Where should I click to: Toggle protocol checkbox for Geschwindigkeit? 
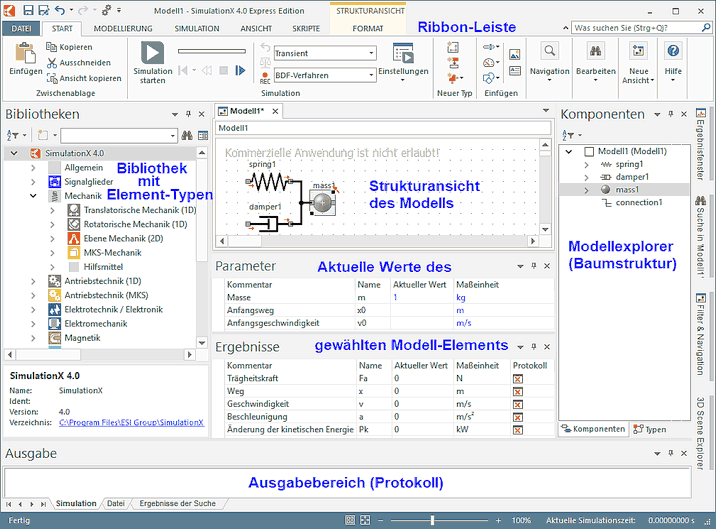tap(518, 403)
